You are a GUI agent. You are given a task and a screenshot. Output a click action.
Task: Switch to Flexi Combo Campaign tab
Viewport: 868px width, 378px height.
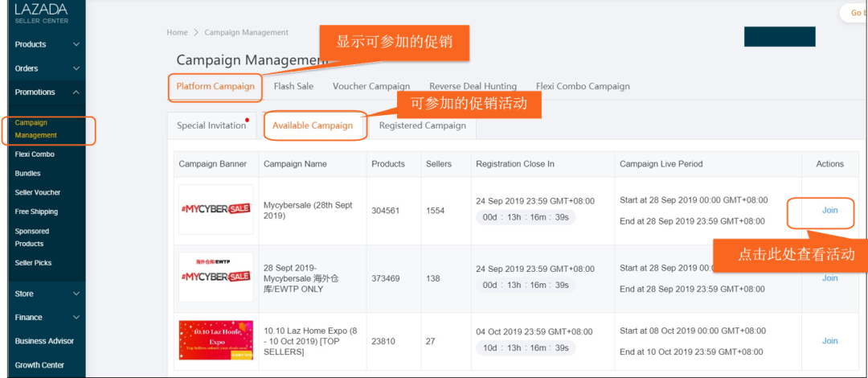point(583,87)
